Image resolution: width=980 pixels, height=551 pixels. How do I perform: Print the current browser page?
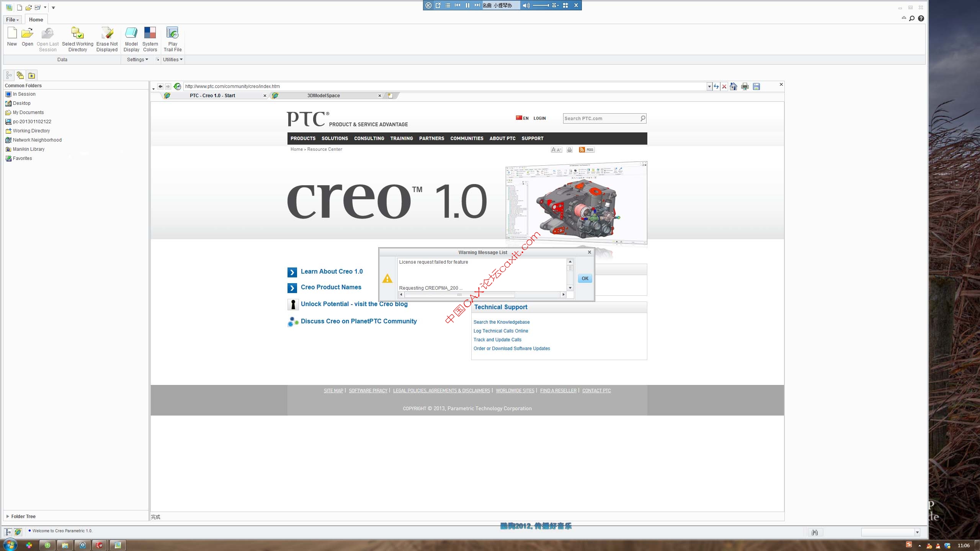pyautogui.click(x=745, y=86)
